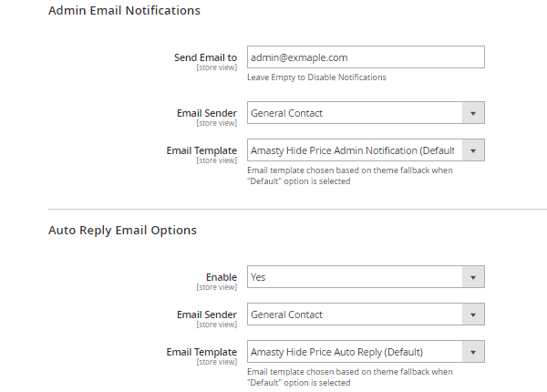Click the Admin Email Notifications section heading

click(124, 11)
